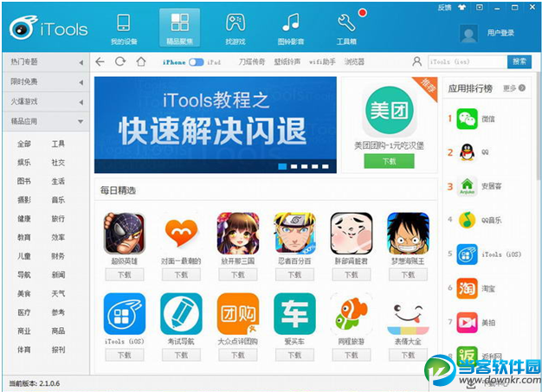Focus the iTools (ios) search field

pyautogui.click(x=468, y=61)
